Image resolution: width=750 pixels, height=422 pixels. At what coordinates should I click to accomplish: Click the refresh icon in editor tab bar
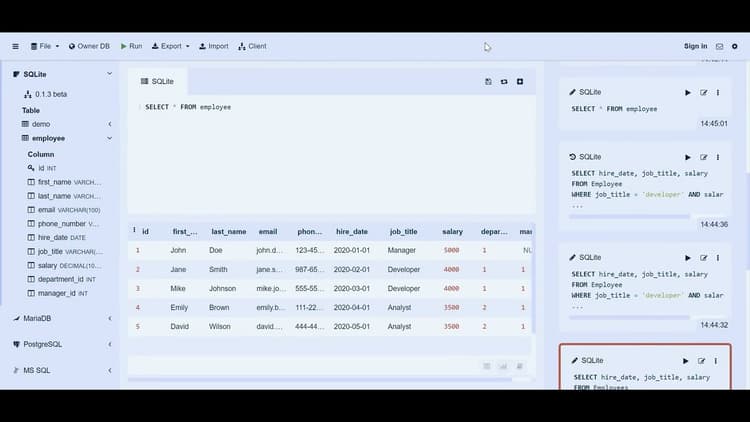click(504, 81)
